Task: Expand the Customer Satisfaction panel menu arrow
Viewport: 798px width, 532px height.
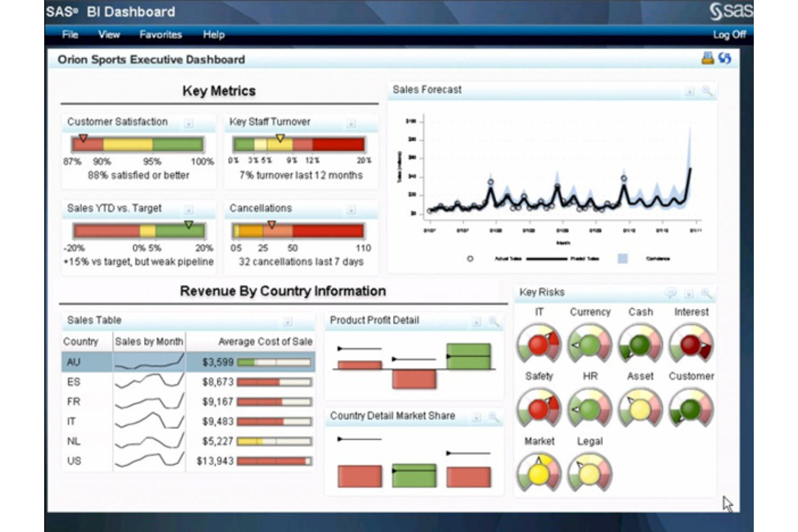Action: [189, 123]
